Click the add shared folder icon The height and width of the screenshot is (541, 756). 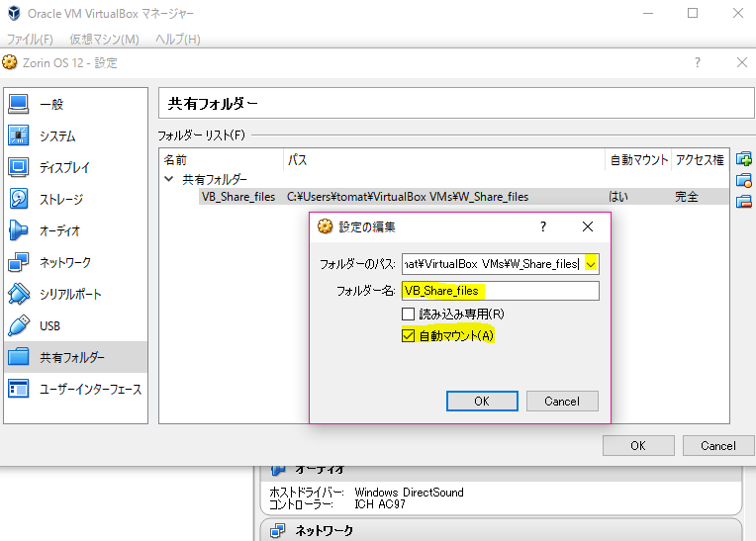[x=744, y=159]
